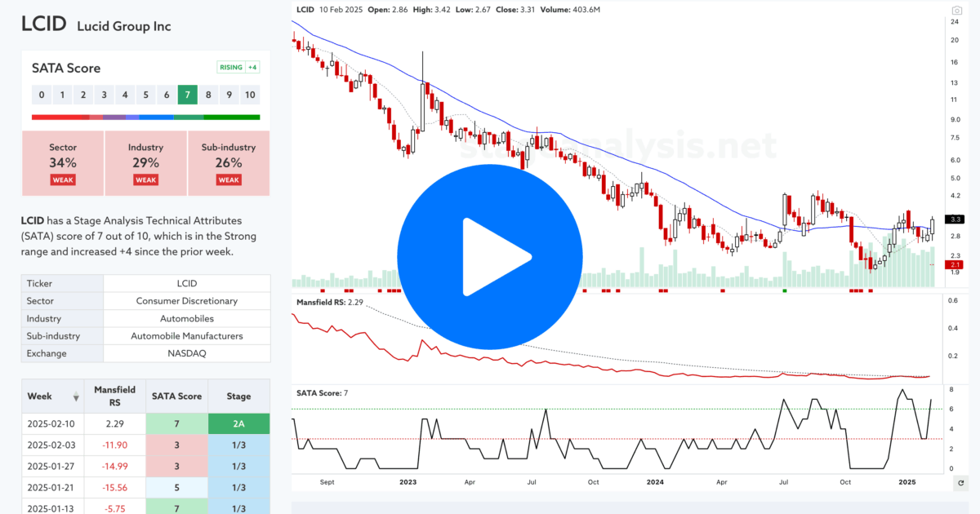Select SATA score box 3

tap(104, 95)
